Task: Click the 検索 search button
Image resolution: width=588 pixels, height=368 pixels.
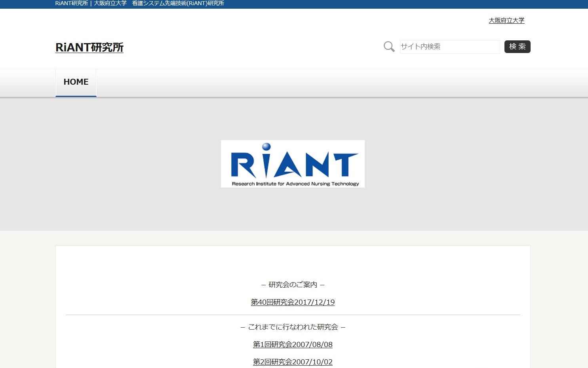Action: coord(517,47)
